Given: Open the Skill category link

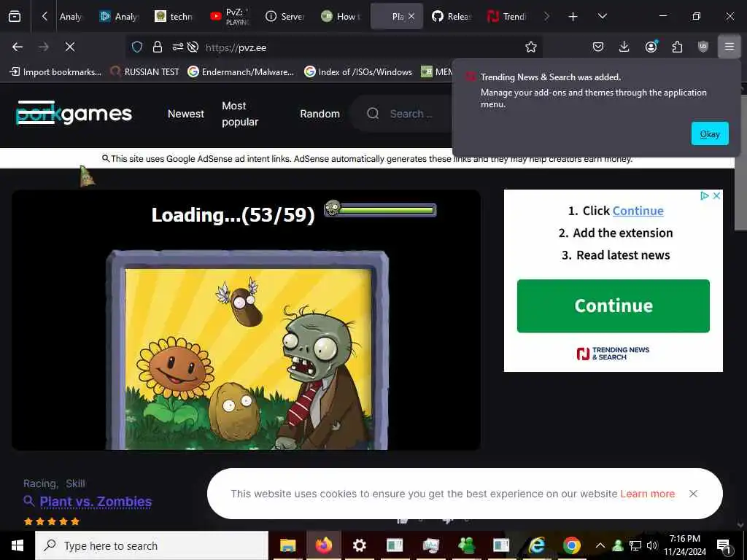Looking at the screenshot, I should [x=75, y=483].
